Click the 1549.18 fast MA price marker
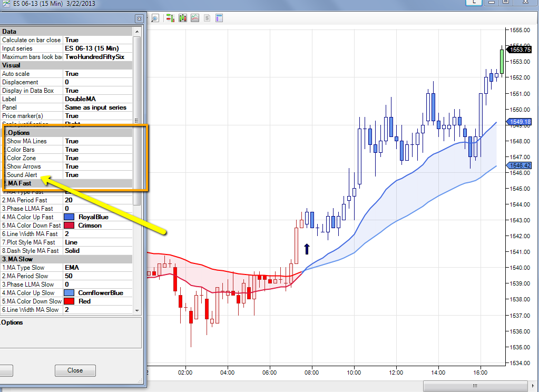The width and height of the screenshot is (539, 392). pos(520,122)
